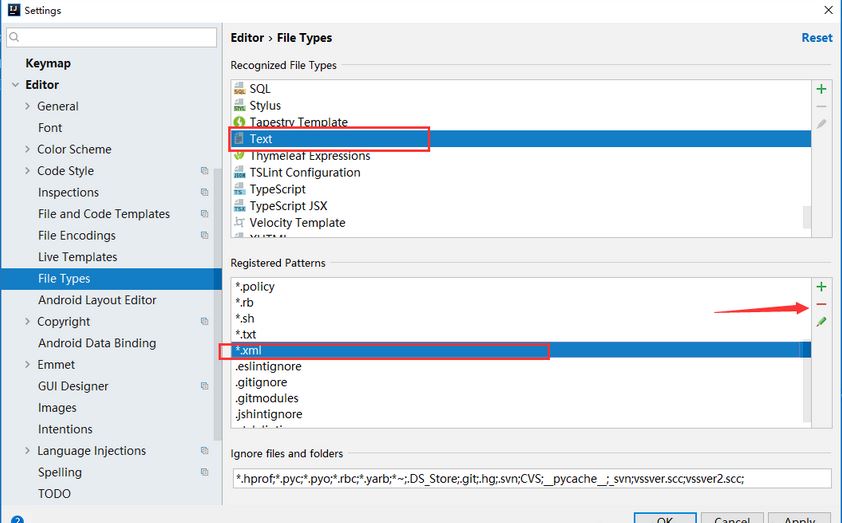Click the SQL file type icon
The image size is (842, 523).
pyautogui.click(x=239, y=89)
